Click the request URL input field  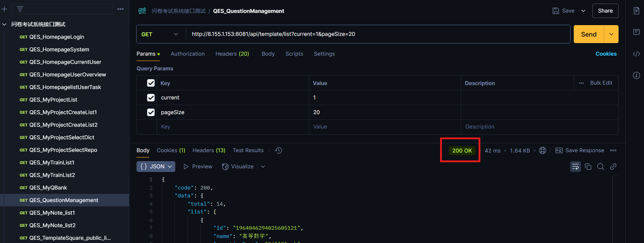378,34
